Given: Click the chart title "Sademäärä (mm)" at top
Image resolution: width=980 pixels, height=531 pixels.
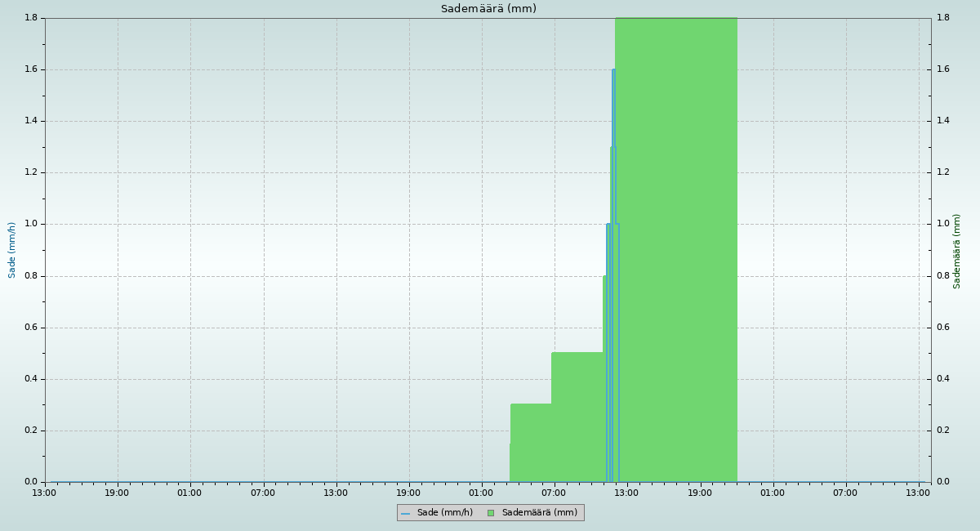Looking at the screenshot, I should tap(488, 9).
